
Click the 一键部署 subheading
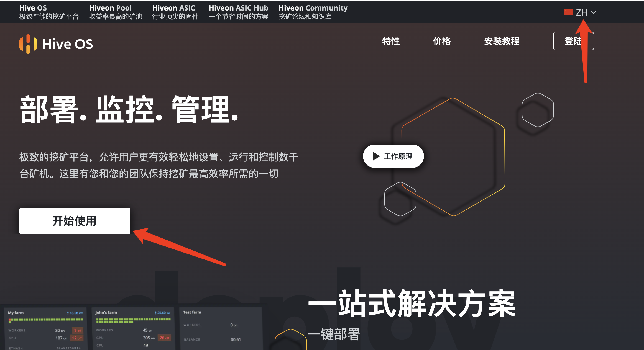[334, 334]
